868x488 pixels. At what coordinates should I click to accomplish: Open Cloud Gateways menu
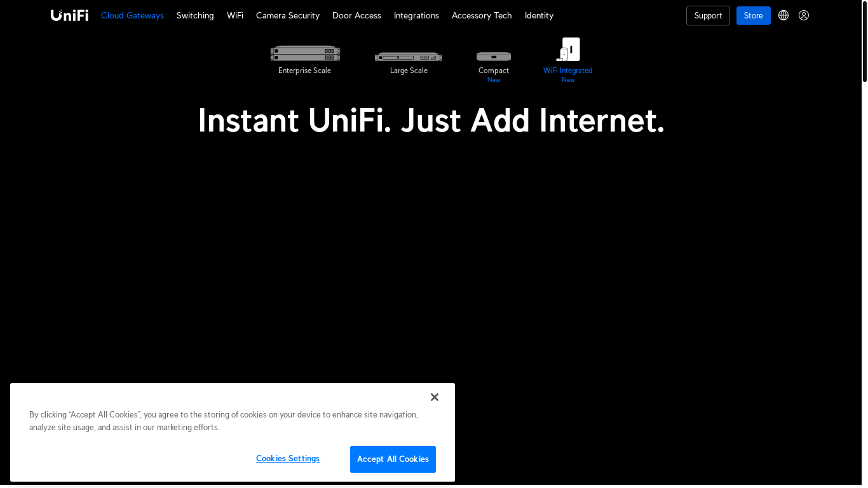[132, 15]
